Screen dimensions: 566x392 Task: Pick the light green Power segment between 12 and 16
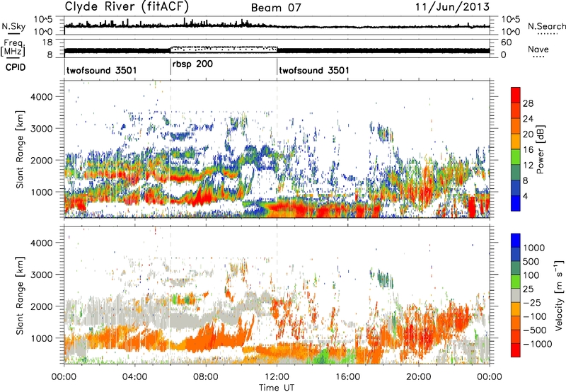click(516, 157)
